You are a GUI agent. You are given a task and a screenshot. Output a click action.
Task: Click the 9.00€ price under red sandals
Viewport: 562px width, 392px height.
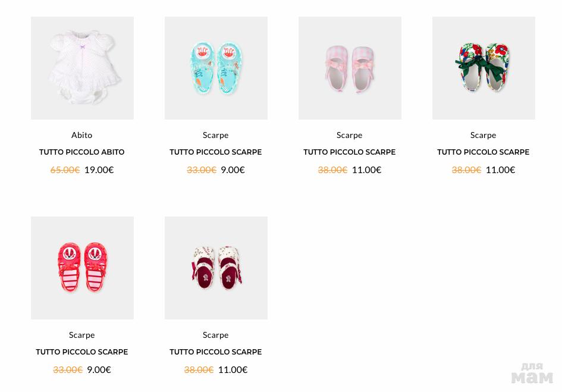99,369
